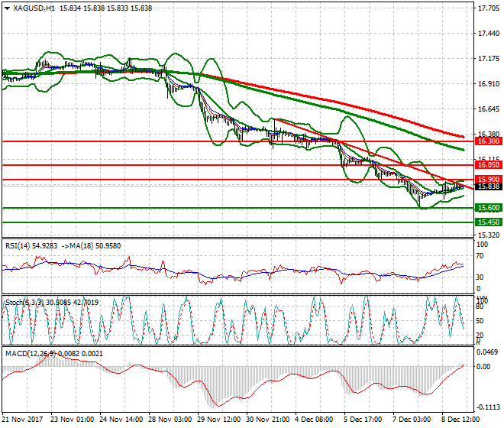Click the 17.705 price scale value
This screenshot has width=504, height=428.
click(489, 8)
